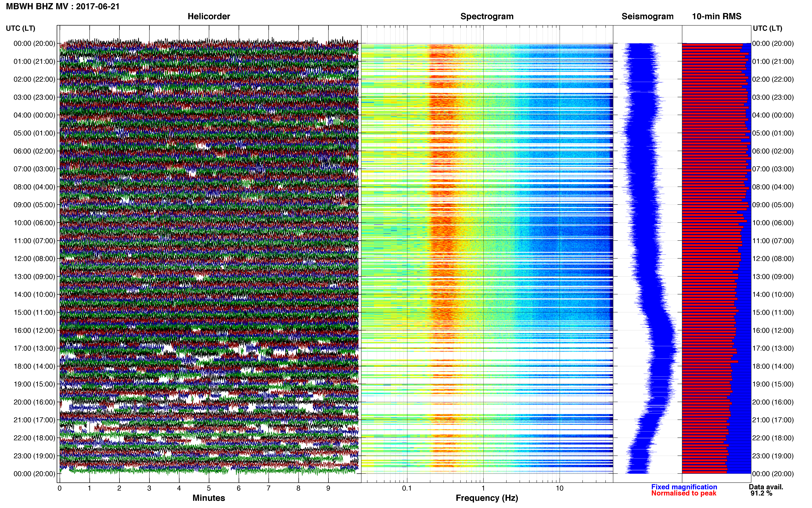Image resolution: width=812 pixels, height=508 pixels.
Task: Click the title 'MBWH BHZ MV : 2017-06-21'
Action: pos(63,6)
